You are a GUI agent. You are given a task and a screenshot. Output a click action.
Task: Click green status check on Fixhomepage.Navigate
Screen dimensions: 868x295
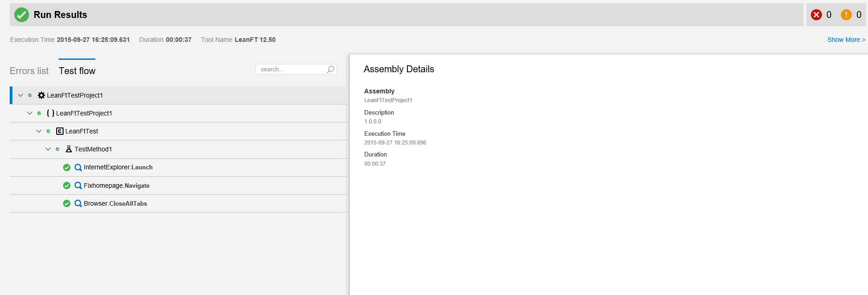(x=67, y=185)
